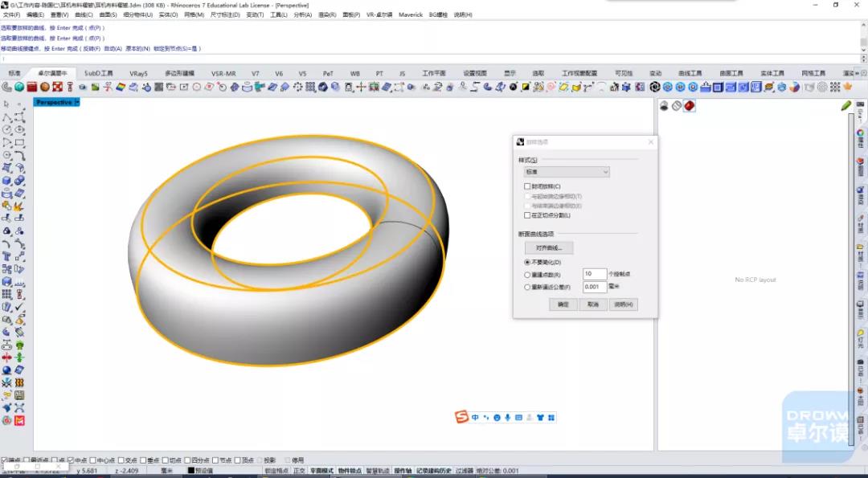Click the green pencil icon in right panel

pos(845,106)
